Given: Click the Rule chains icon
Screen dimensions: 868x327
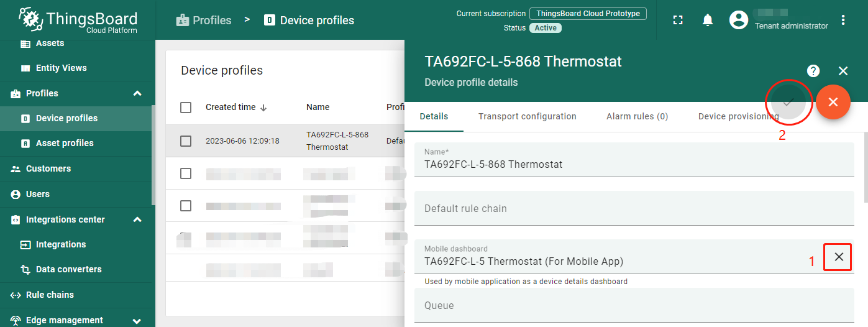Looking at the screenshot, I should [x=16, y=295].
